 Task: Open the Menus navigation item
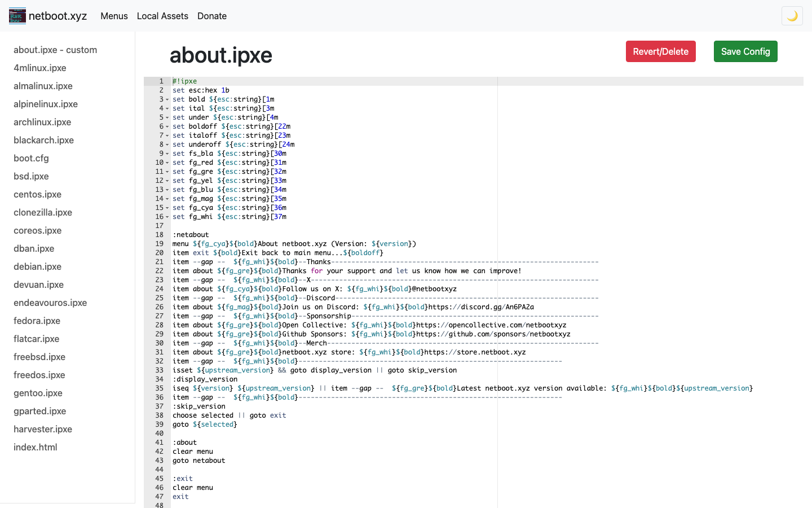click(114, 16)
